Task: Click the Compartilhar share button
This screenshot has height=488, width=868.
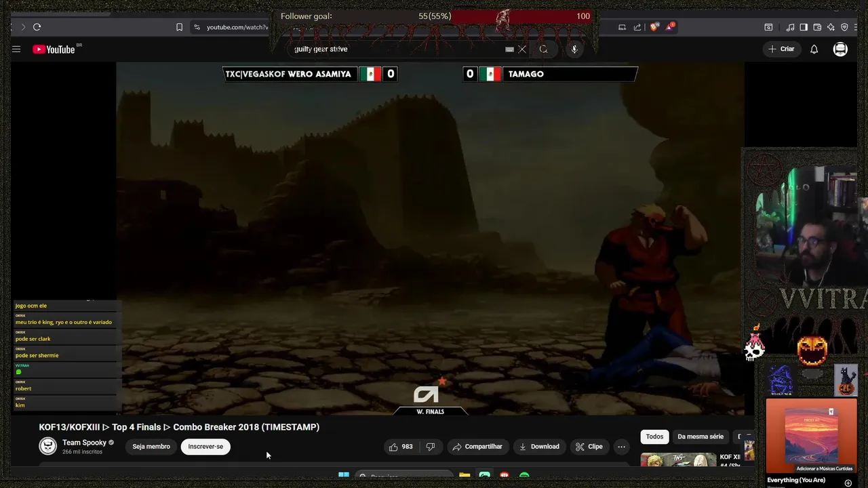Action: (477, 447)
